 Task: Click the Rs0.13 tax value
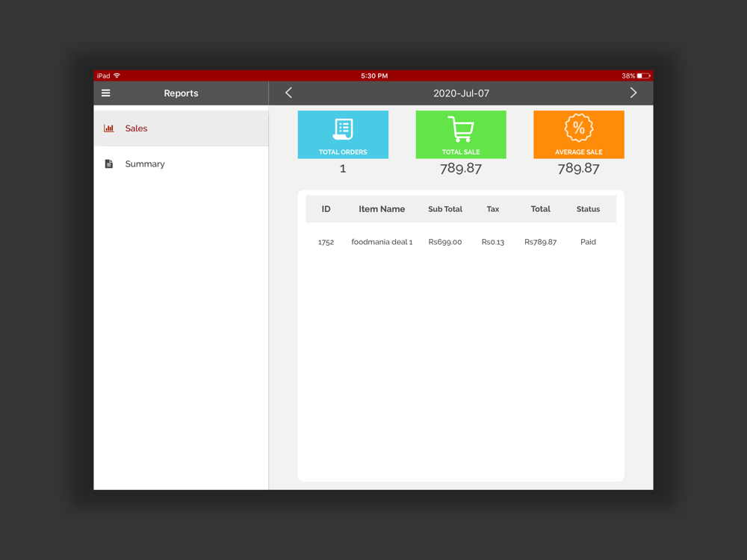click(x=492, y=242)
